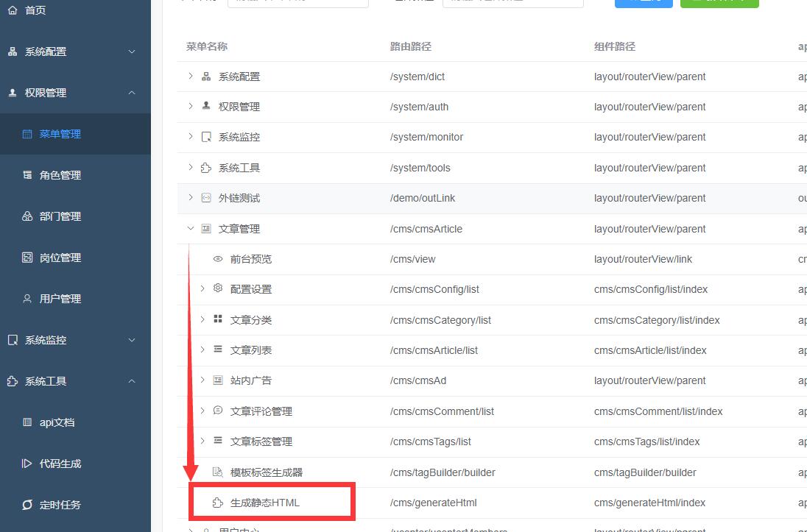Click the chat bubble icon beside 文章评论管理
Image resolution: width=807 pixels, height=532 pixels.
coord(218,411)
